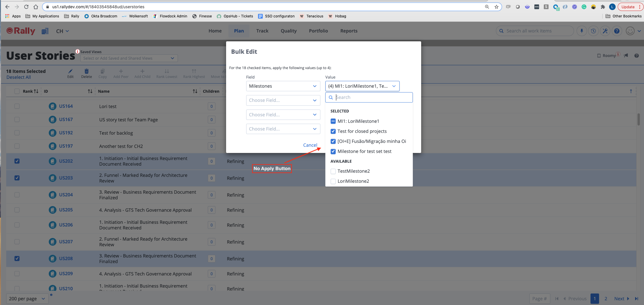Expand the Saved Views dropdown
644x305 pixels.
129,58
